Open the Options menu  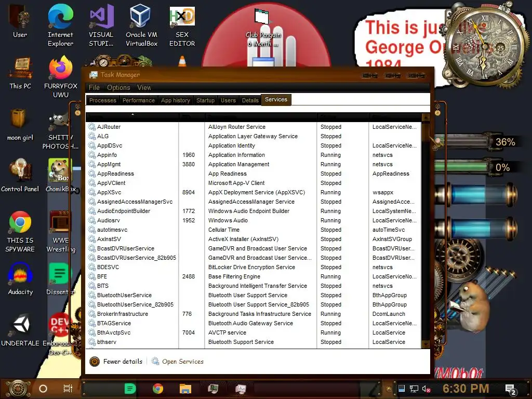click(x=118, y=87)
